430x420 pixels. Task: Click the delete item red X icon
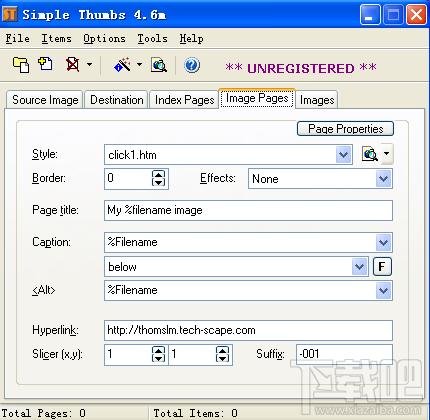[x=72, y=64]
